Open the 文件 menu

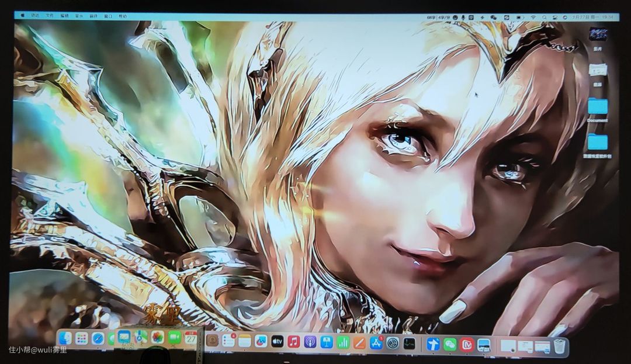point(50,16)
